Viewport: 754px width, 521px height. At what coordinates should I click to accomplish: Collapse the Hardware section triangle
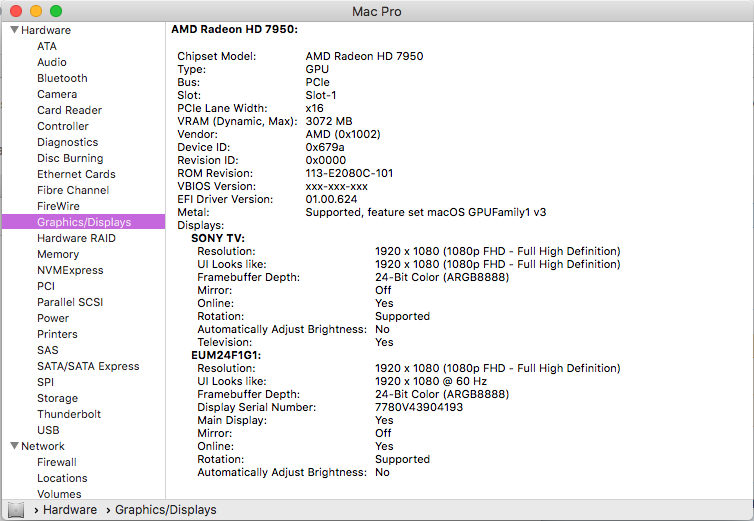point(14,30)
